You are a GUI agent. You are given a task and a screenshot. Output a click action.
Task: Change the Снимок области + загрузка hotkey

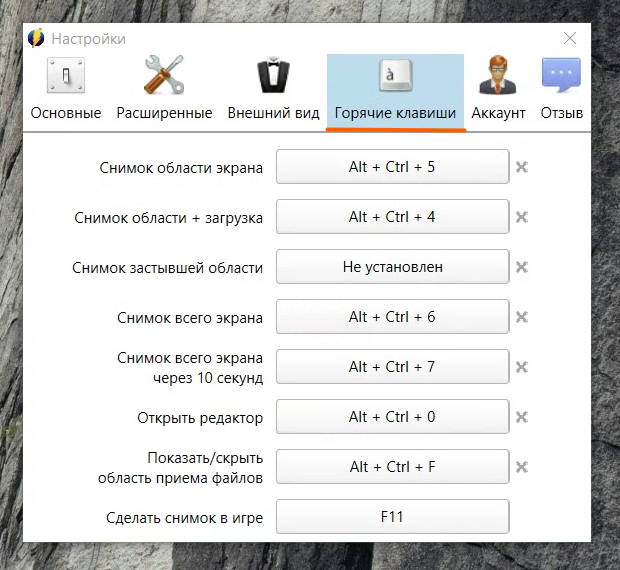click(x=392, y=217)
